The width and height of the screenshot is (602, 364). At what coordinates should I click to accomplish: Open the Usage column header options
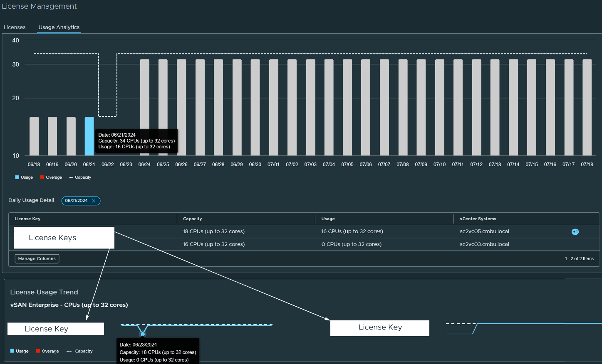pos(327,219)
